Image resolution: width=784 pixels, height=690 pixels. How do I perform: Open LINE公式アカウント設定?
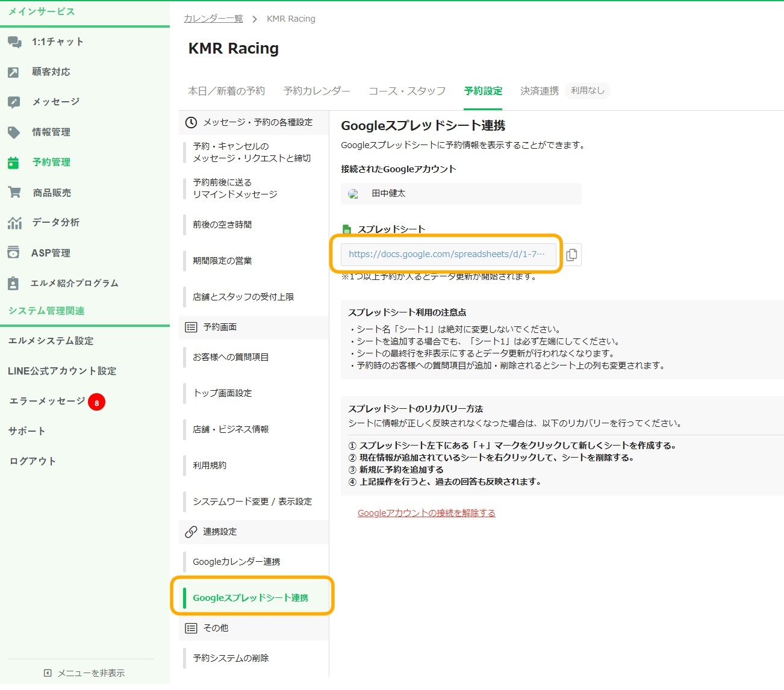[x=62, y=371]
